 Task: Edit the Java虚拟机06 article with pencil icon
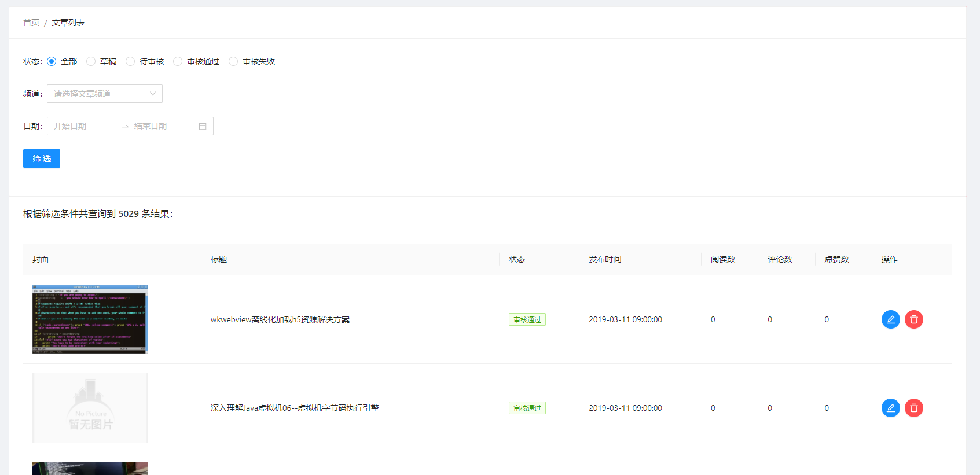pyautogui.click(x=890, y=408)
